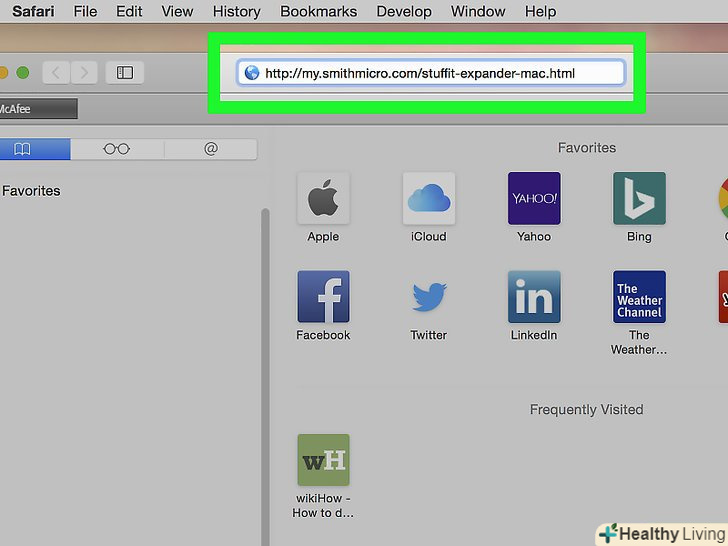Click the 'Favorites' heading in main page

tap(587, 148)
